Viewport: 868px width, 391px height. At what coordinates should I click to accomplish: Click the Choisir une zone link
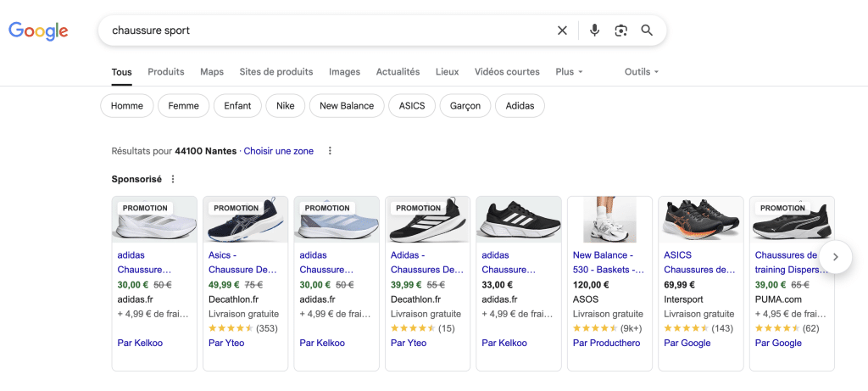(278, 151)
